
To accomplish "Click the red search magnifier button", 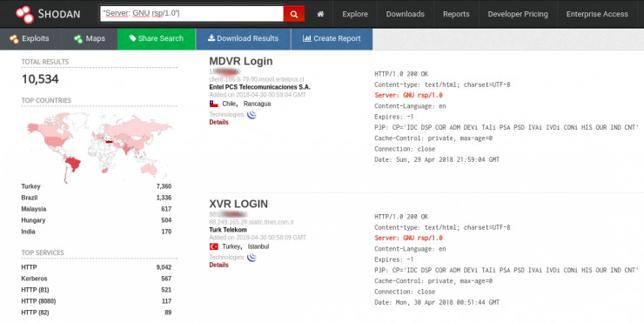I will click(x=293, y=14).
